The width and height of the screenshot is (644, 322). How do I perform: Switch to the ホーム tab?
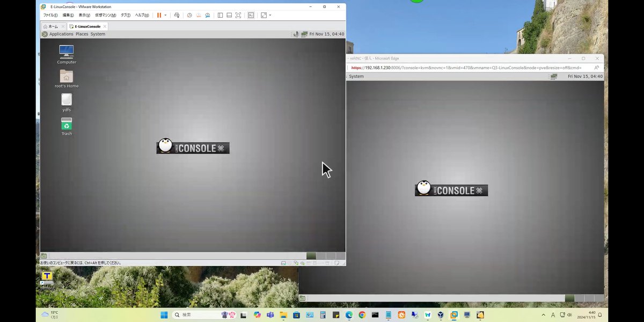coord(53,26)
